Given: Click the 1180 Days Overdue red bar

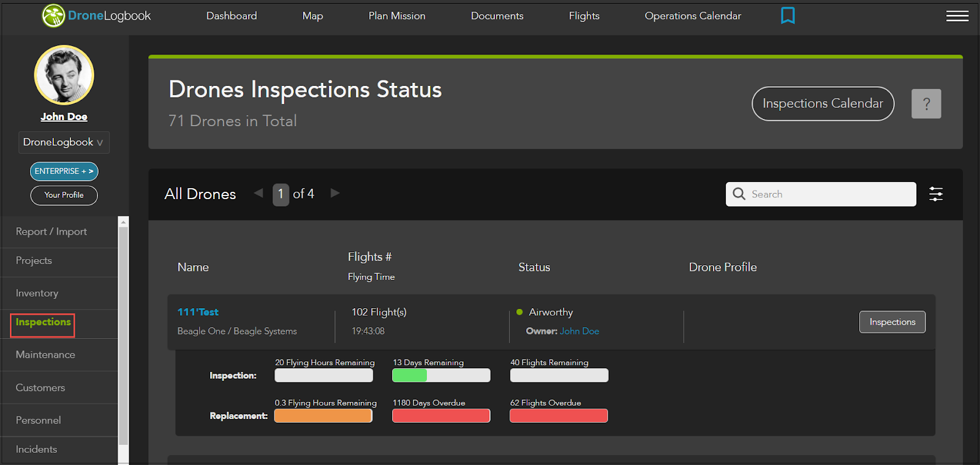Looking at the screenshot, I should [x=441, y=416].
